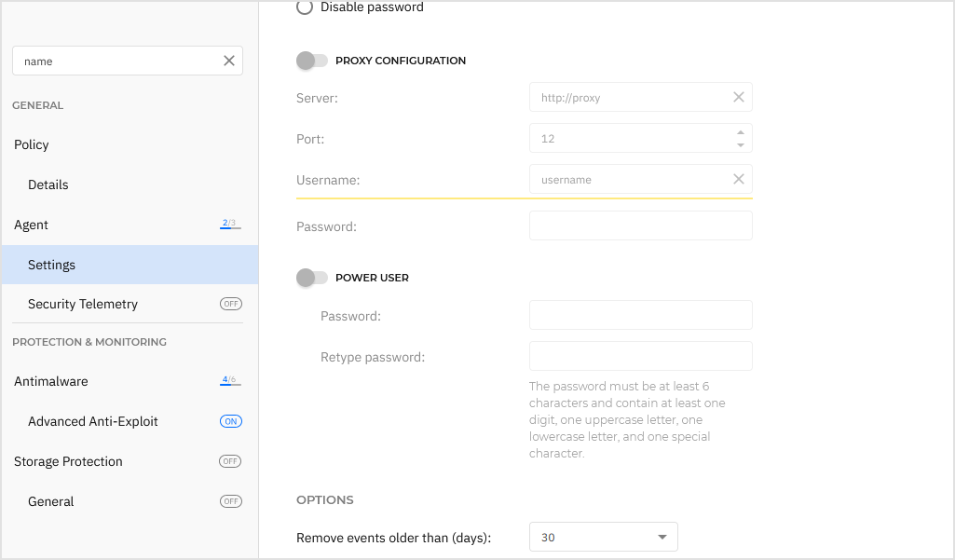Go to General under Storage Protection
This screenshot has height=560, width=955.
pos(51,501)
